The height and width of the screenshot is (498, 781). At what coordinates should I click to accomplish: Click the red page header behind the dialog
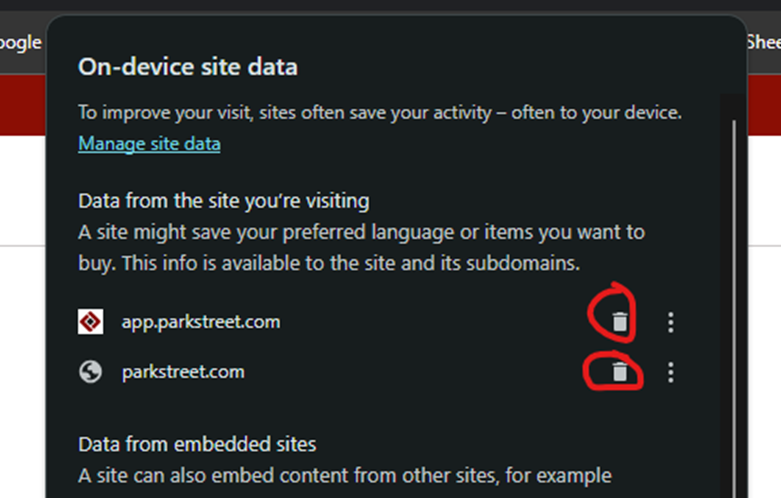click(22, 105)
